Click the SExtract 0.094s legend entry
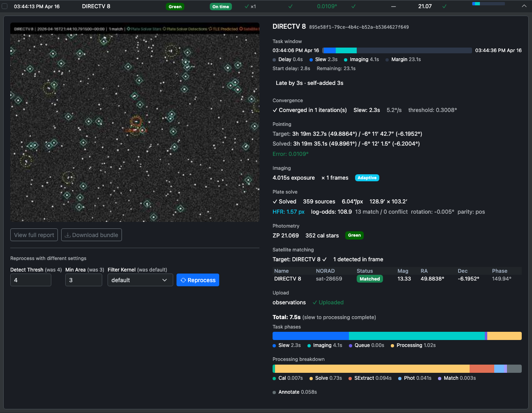The image size is (532, 413). 370,378
